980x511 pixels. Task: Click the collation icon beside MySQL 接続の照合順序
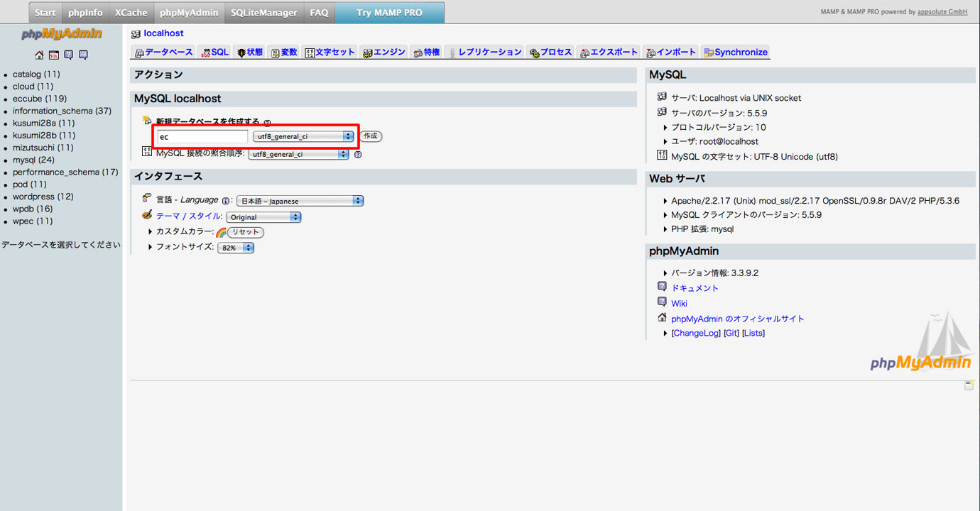pos(147,151)
